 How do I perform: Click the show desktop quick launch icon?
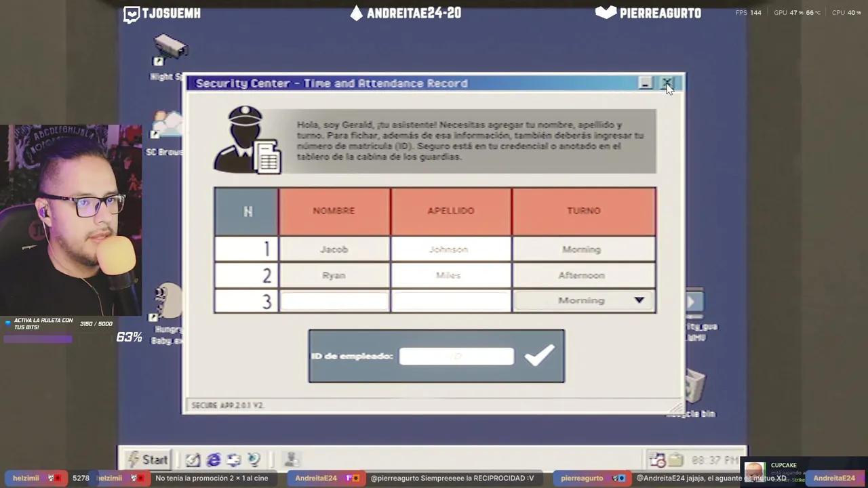[234, 460]
